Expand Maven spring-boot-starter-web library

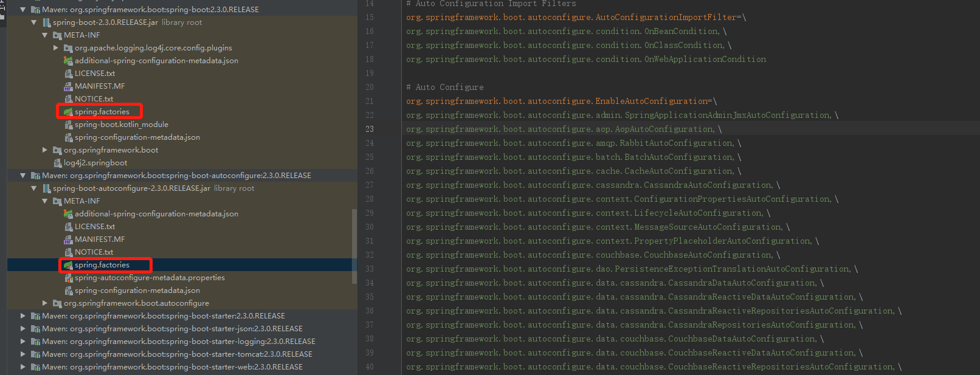(23, 367)
